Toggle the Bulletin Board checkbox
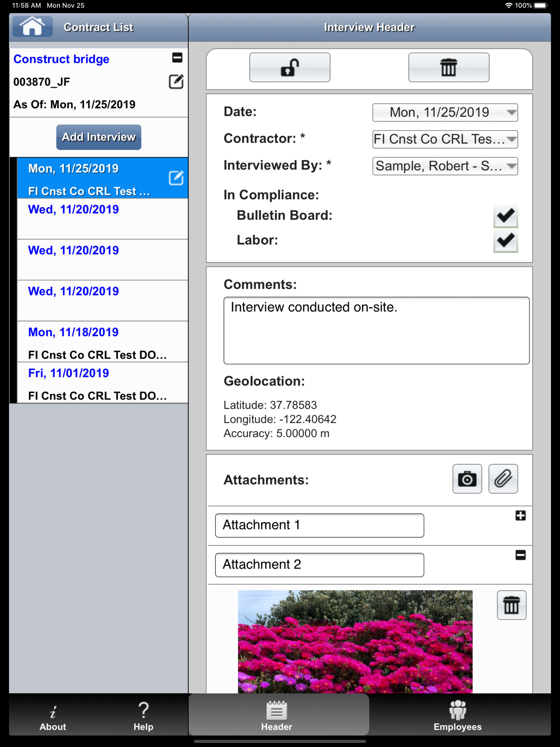The width and height of the screenshot is (560, 747). (x=505, y=216)
